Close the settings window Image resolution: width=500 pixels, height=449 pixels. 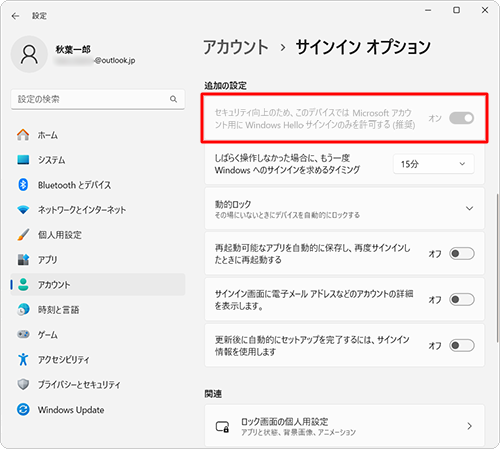pos(485,10)
